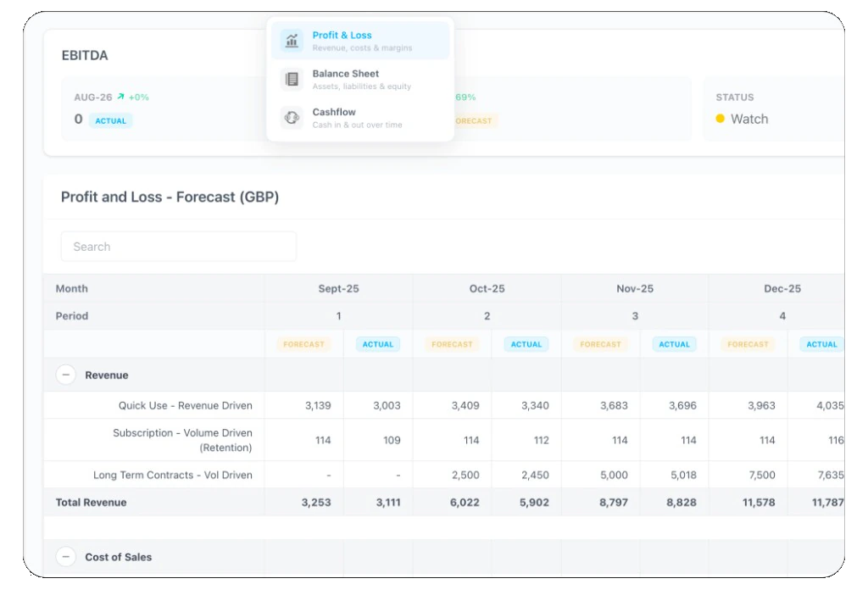Click the Oct-25 FORECAST badge
Screen dimensions: 868x612
click(x=453, y=344)
